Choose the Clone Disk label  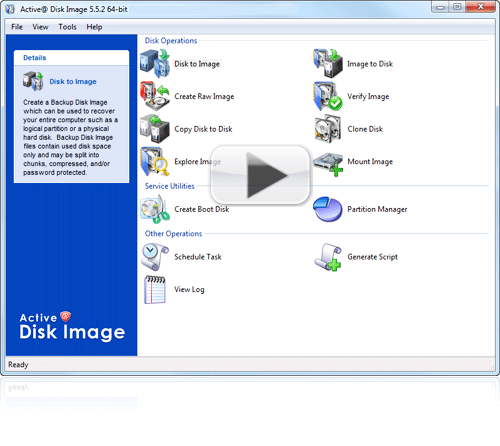[x=365, y=129]
